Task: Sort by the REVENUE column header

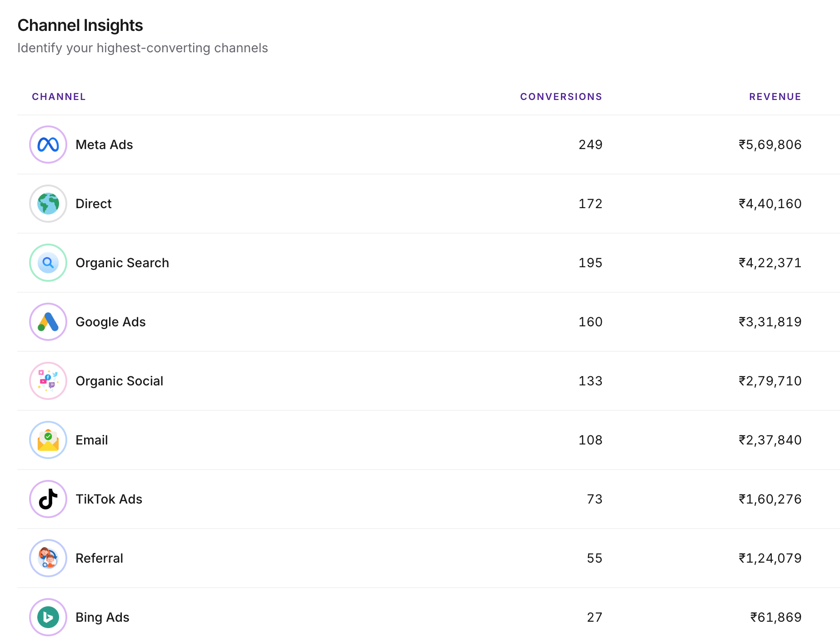Action: 775,97
